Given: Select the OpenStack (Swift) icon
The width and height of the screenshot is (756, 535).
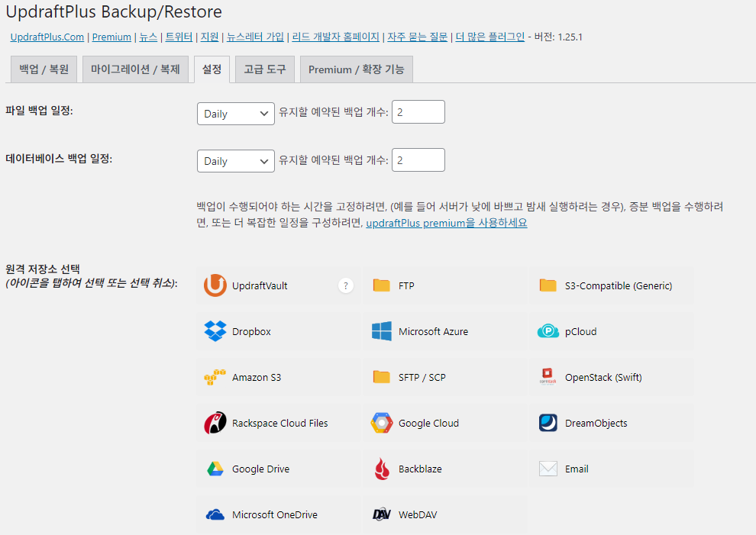Looking at the screenshot, I should tap(548, 377).
